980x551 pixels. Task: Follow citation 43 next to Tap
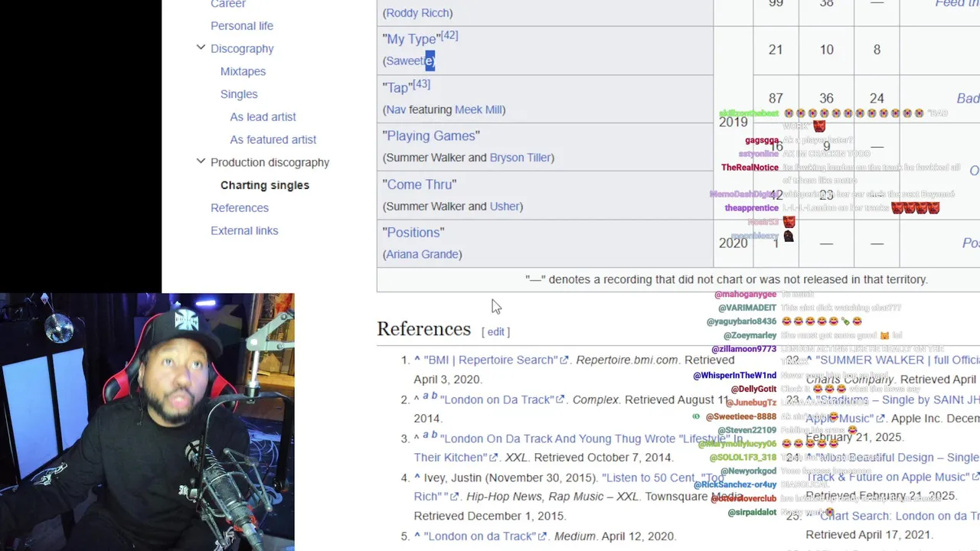421,84
